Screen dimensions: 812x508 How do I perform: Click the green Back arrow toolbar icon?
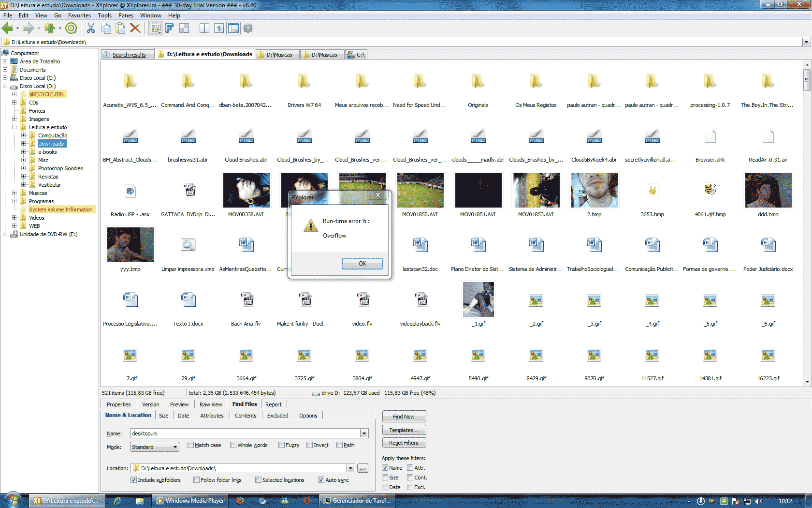coord(8,29)
